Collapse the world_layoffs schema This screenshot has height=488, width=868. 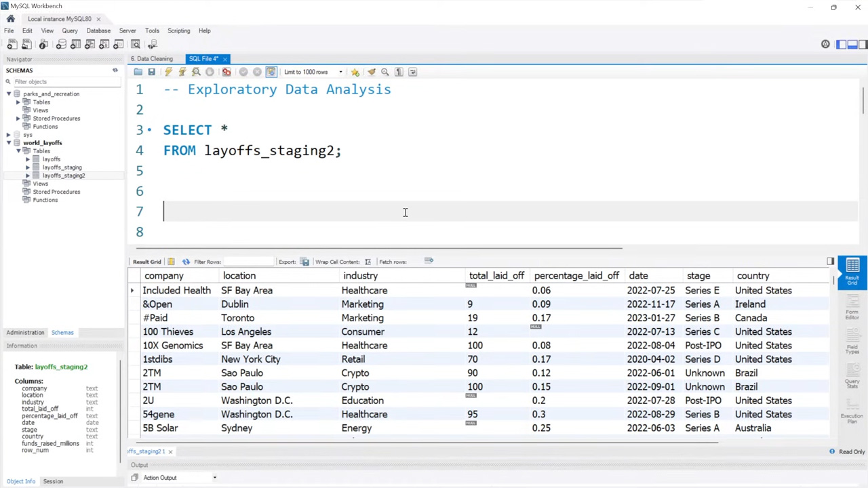[x=8, y=142]
